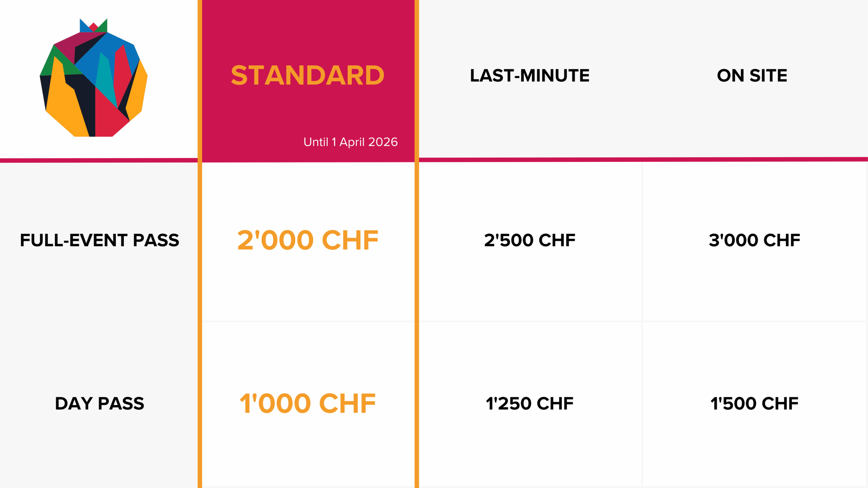868x488 pixels.
Task: Select the LAST-MINUTE column header
Action: coord(530,75)
